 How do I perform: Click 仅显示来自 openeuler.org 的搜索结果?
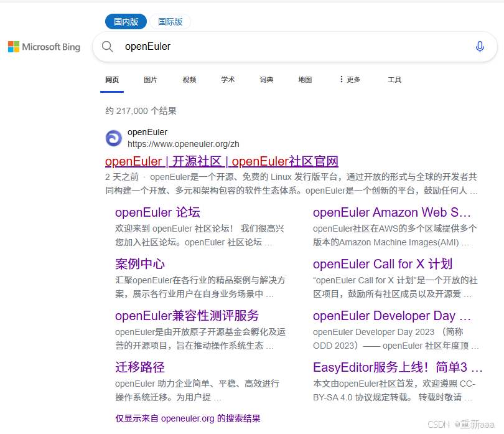(x=188, y=418)
